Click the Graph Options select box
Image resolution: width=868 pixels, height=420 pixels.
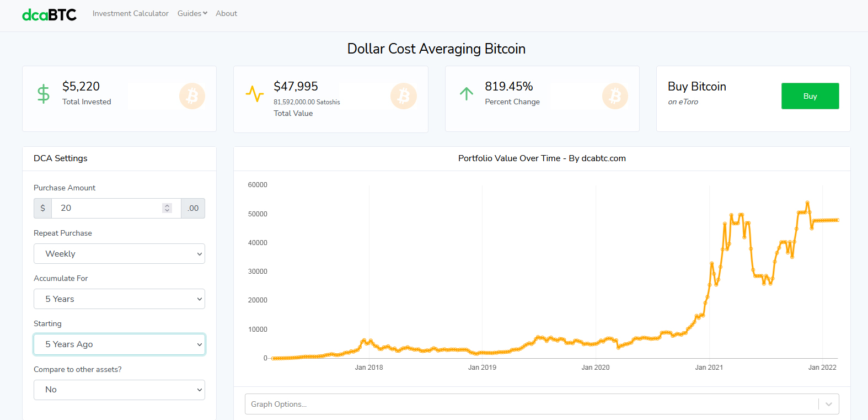pyautogui.click(x=529, y=404)
